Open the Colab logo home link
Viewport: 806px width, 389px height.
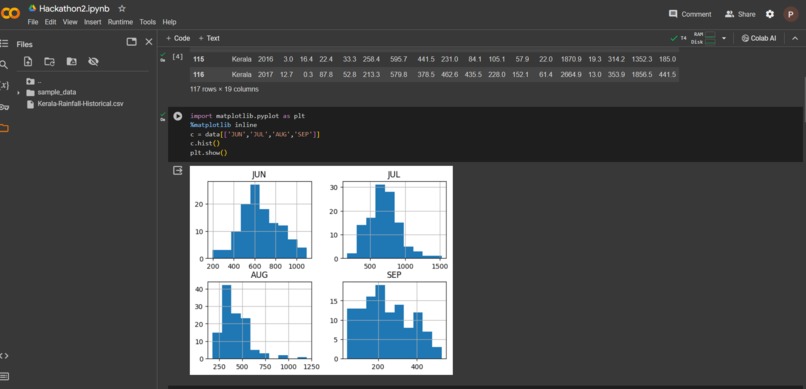(x=10, y=14)
